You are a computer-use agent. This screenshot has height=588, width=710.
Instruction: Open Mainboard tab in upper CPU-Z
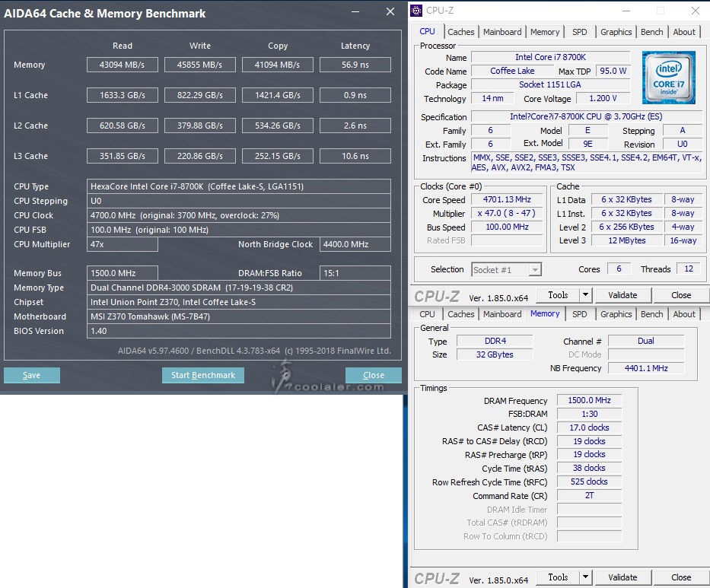coord(502,32)
